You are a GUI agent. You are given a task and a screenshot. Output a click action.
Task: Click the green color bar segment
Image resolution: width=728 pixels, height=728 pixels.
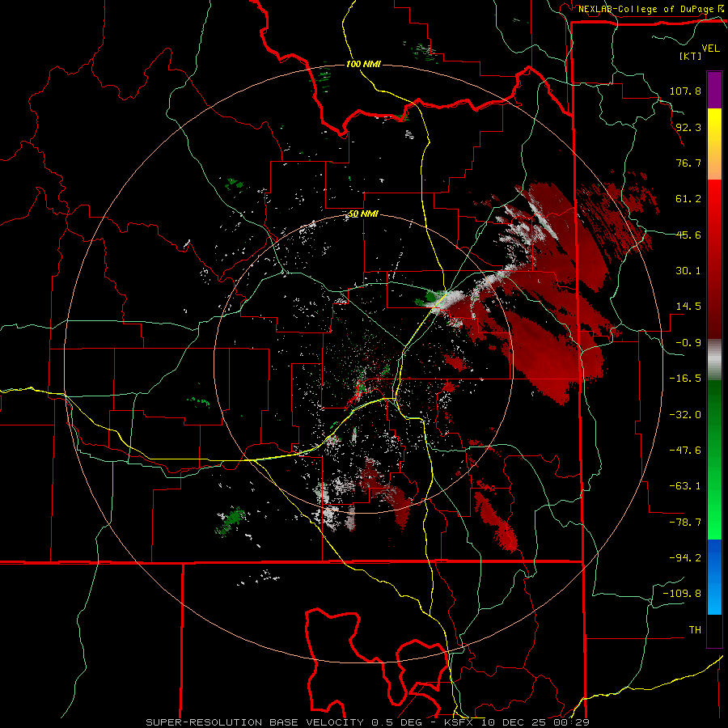714,459
